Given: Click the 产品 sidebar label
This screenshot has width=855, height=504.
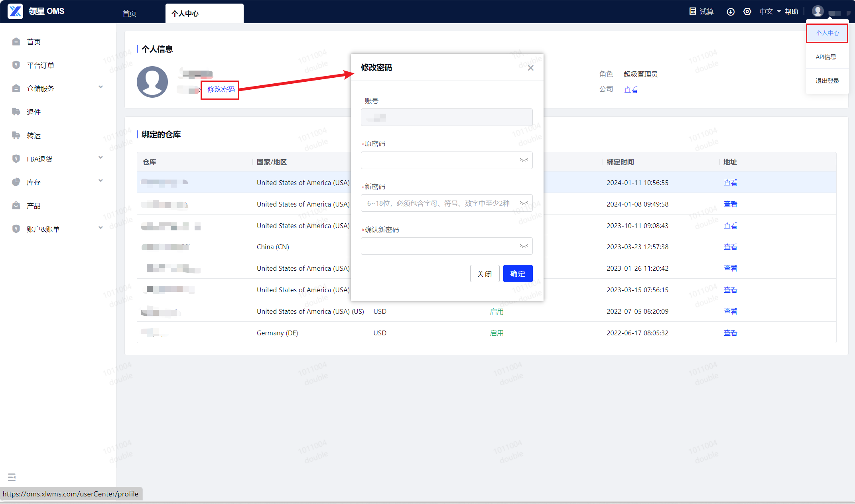Looking at the screenshot, I should tap(33, 206).
